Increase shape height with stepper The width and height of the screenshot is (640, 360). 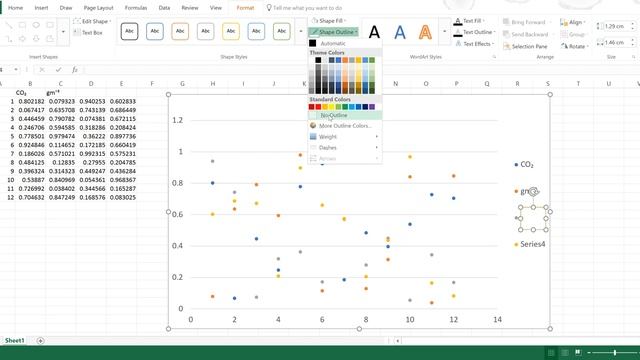pyautogui.click(x=633, y=24)
